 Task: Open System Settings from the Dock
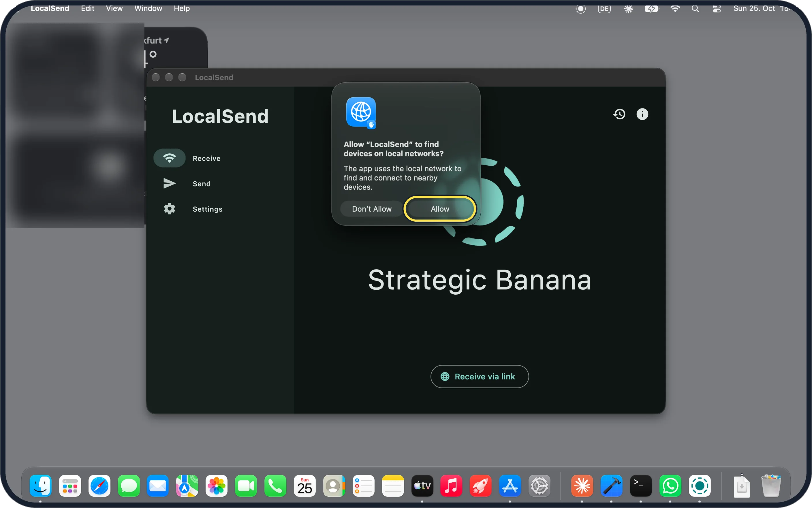[539, 486]
